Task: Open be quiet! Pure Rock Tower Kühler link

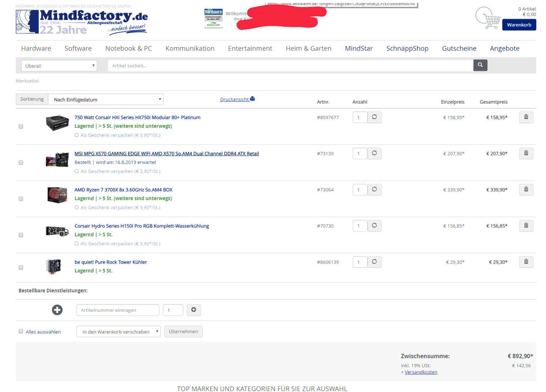Action: [110, 262]
